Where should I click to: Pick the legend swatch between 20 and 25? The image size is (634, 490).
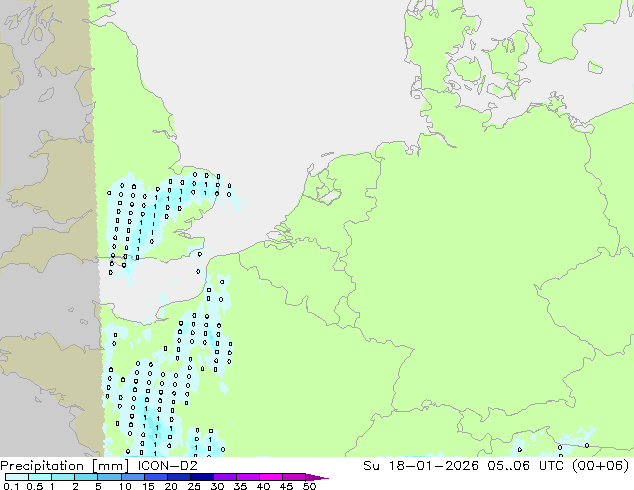click(178, 477)
